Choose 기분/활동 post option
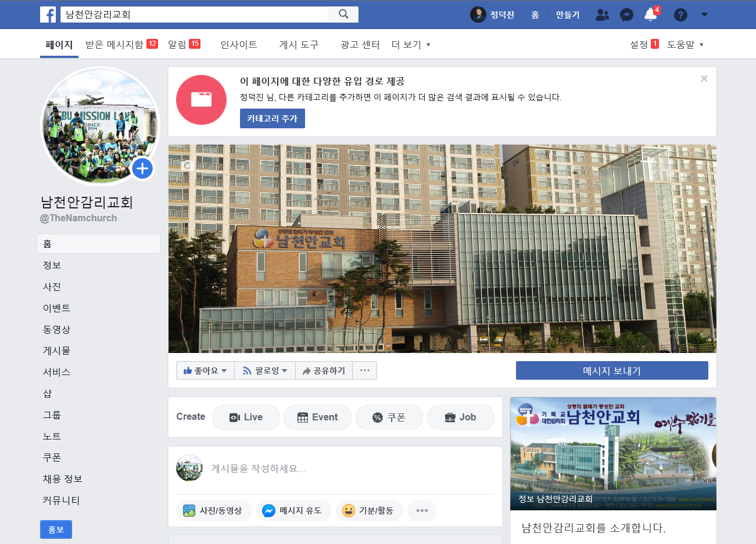 369,511
